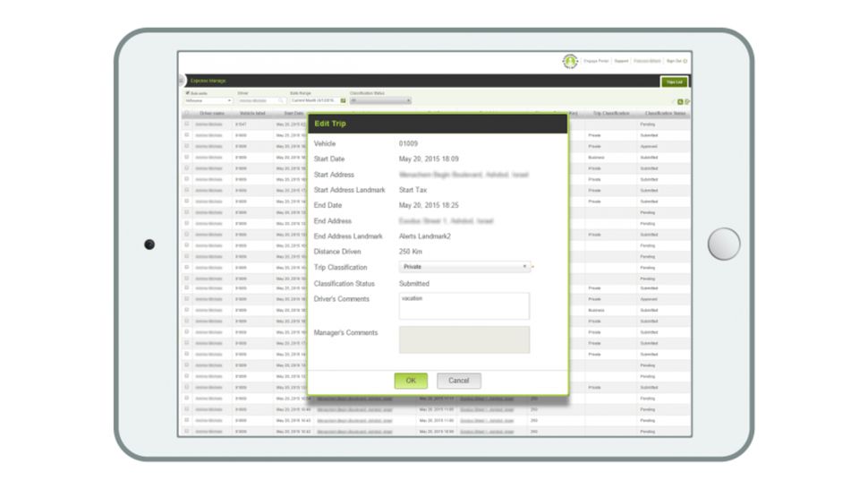Image resolution: width=868 pixels, height=489 pixels.
Task: Open the Engage Portal header link
Action: click(596, 61)
